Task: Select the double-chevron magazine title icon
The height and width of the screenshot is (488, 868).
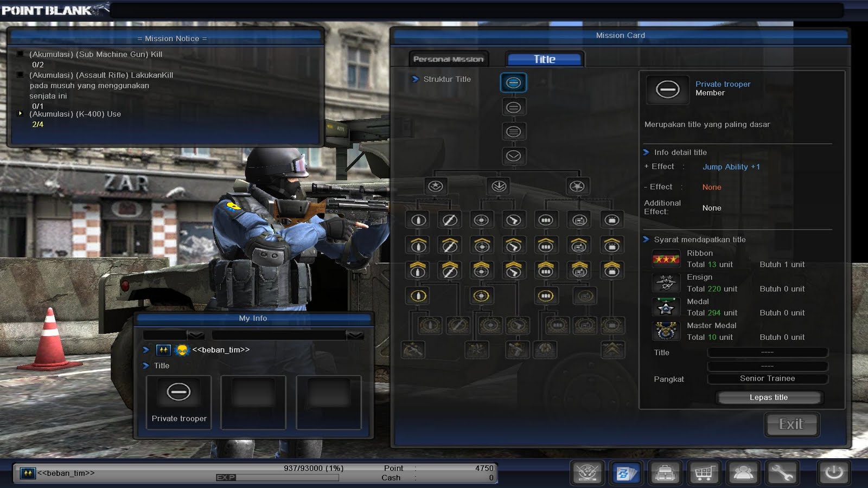Action: 546,270
